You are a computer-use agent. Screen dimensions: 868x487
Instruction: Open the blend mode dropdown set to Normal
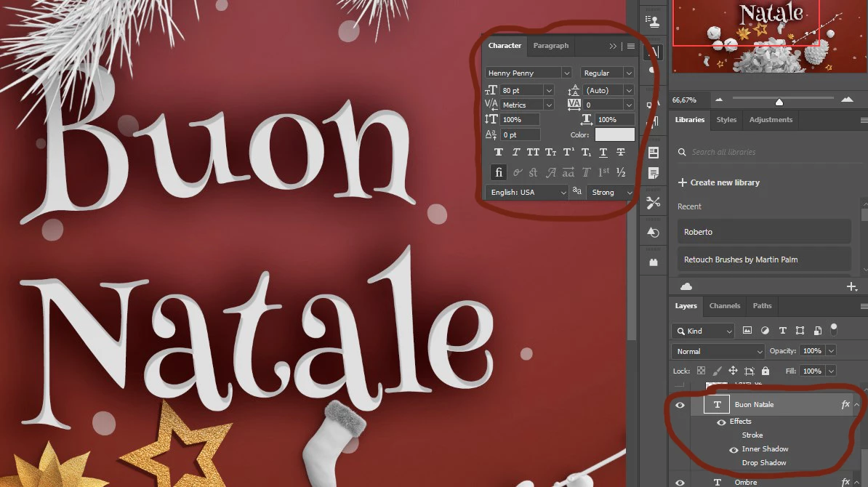pos(718,351)
